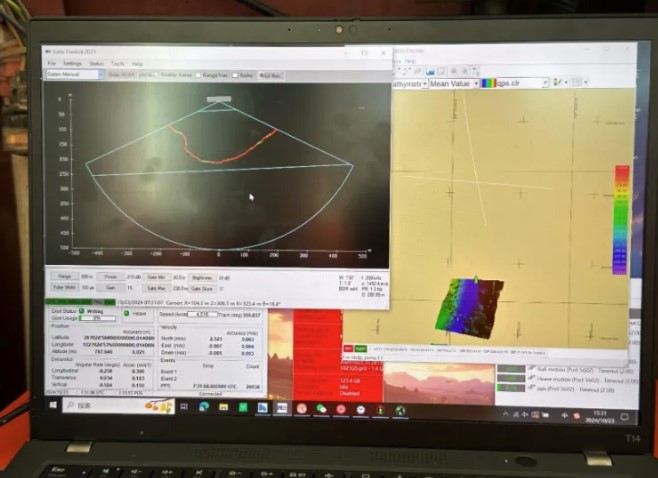
Task: Click the Power button
Action: pos(111,277)
